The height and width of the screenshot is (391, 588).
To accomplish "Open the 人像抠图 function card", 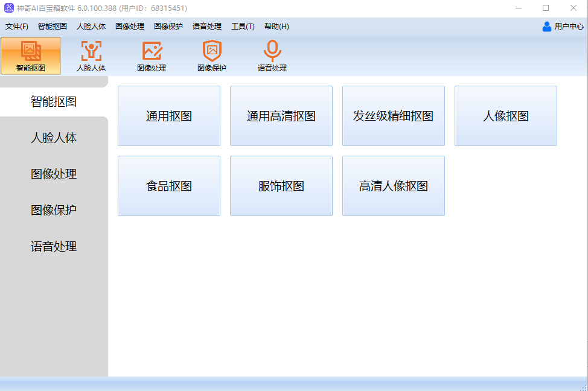I will point(506,116).
